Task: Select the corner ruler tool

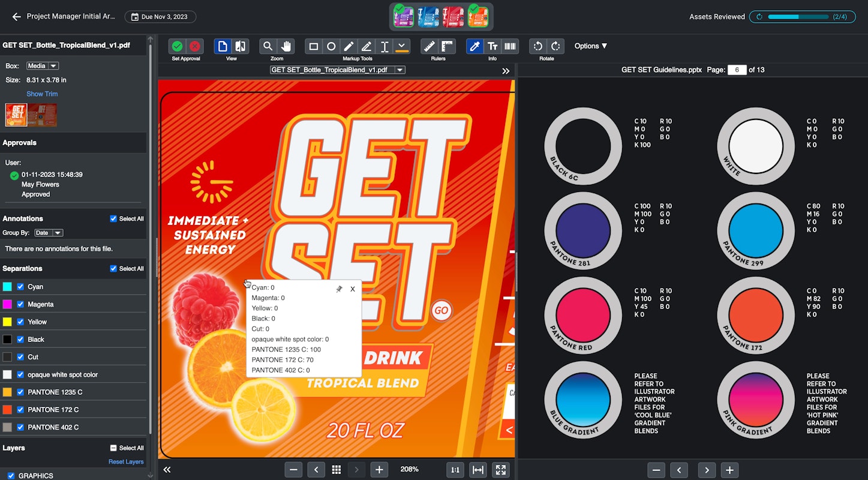Action: (x=447, y=46)
